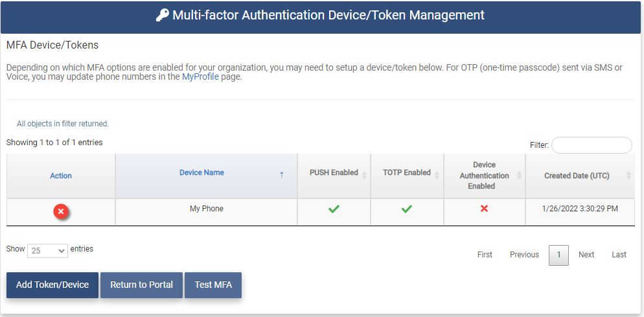Click the Created Date sort arrows

coord(628,176)
